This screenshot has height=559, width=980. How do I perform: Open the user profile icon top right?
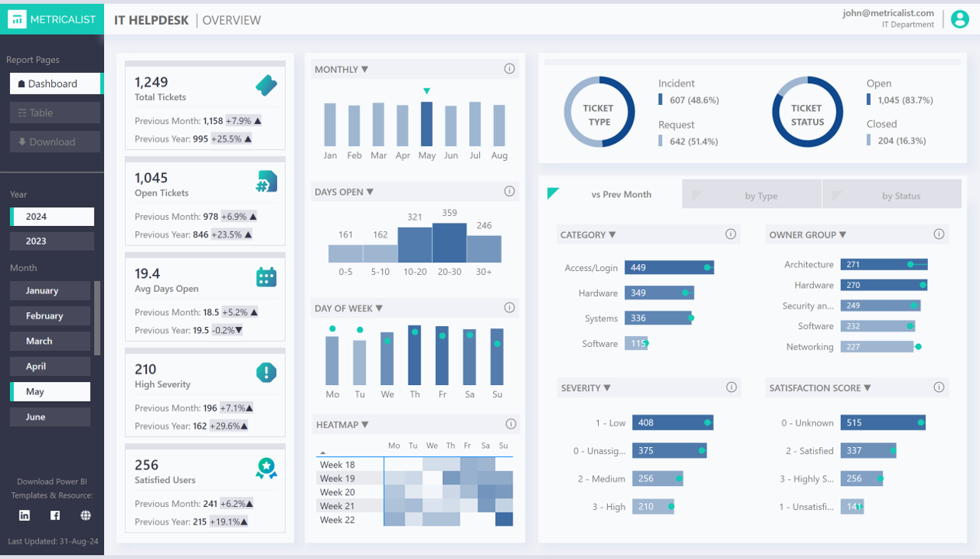(960, 19)
